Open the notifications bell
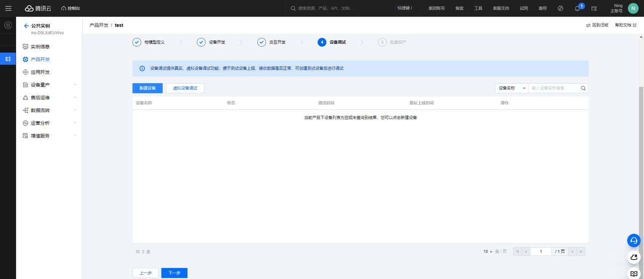 577,9
